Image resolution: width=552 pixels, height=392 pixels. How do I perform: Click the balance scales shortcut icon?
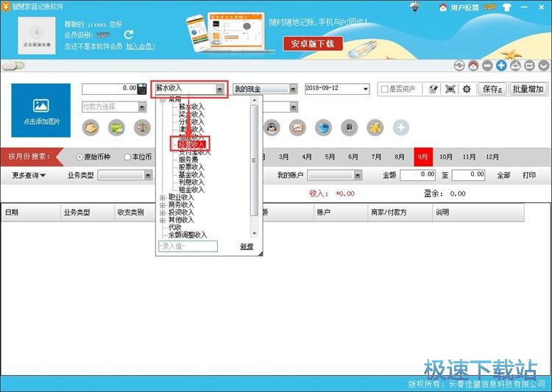[142, 128]
